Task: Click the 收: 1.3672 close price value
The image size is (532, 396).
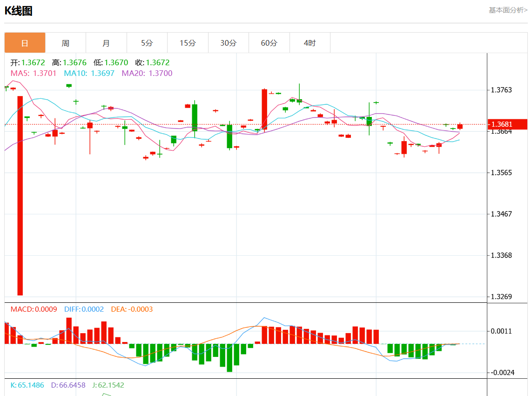Action: pos(152,62)
